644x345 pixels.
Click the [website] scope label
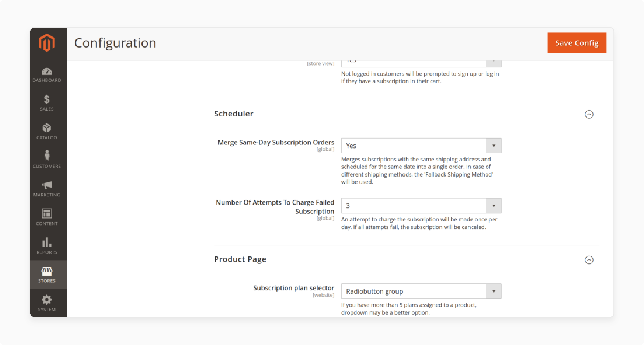click(323, 295)
